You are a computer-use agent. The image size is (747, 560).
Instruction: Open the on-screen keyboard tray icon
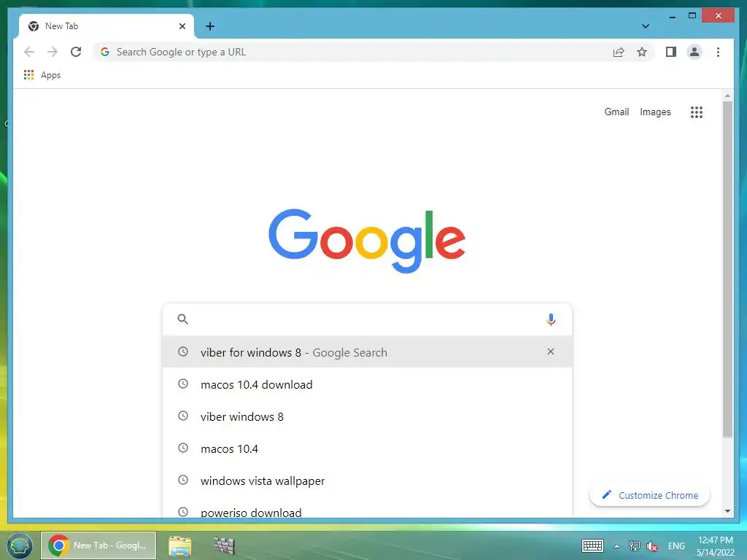(x=592, y=545)
